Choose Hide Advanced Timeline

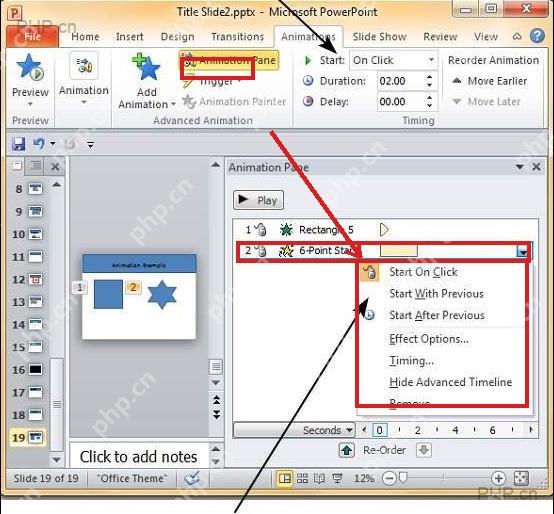click(450, 382)
